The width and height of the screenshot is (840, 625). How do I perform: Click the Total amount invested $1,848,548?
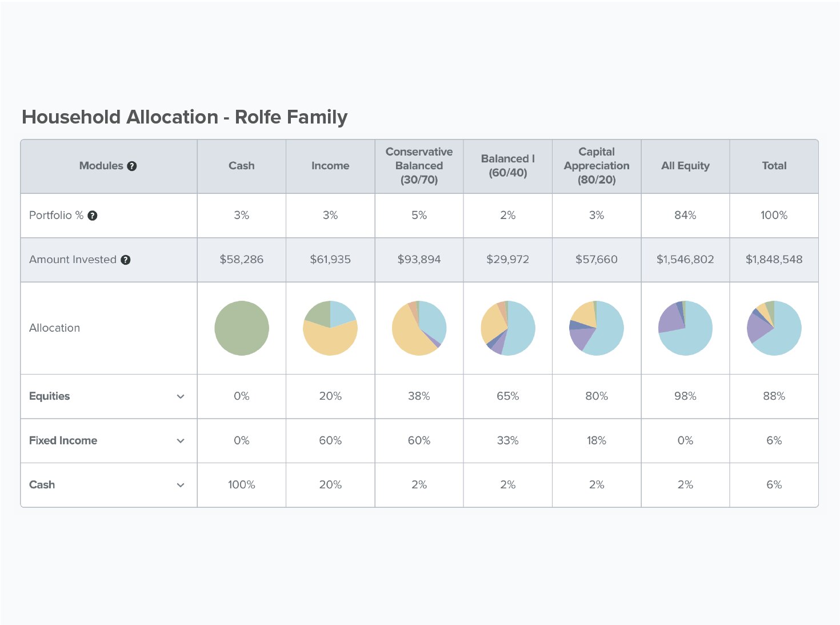click(x=774, y=260)
